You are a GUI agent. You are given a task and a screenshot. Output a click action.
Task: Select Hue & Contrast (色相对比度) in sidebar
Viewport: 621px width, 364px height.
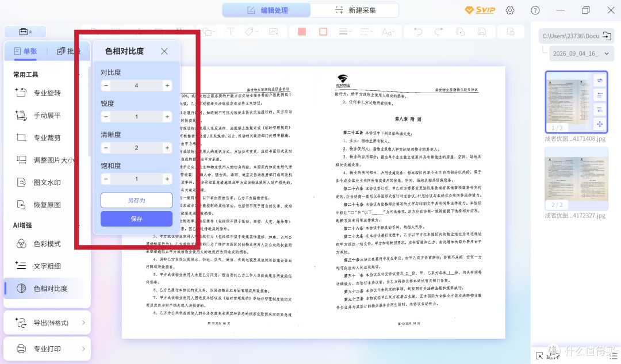pyautogui.click(x=44, y=288)
